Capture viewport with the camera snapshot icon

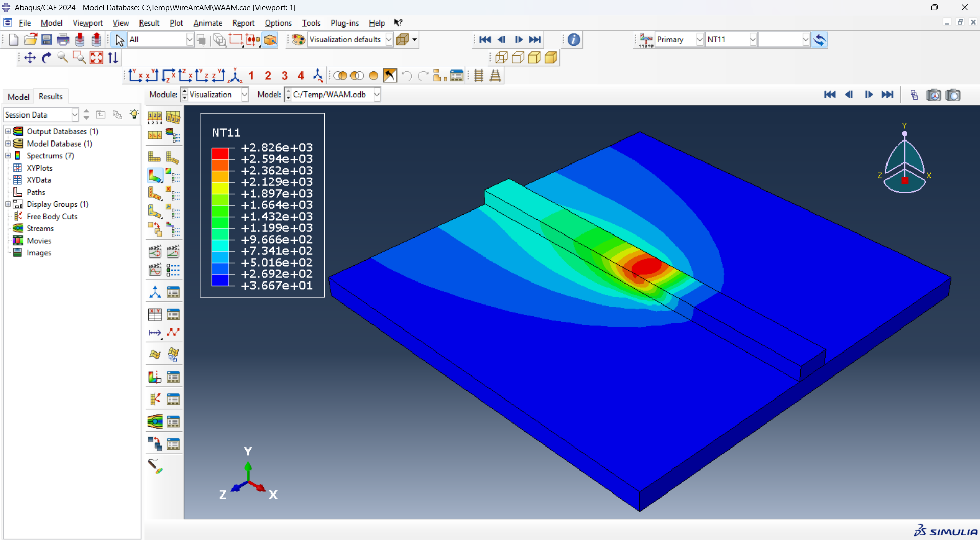[x=953, y=95]
